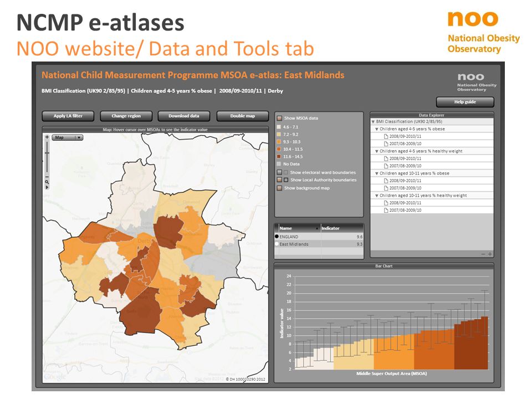Image resolution: width=532 pixels, height=399 pixels.
Task: Click document icon for 10-11 obese 2007/08-2009/10
Action: tap(386, 188)
